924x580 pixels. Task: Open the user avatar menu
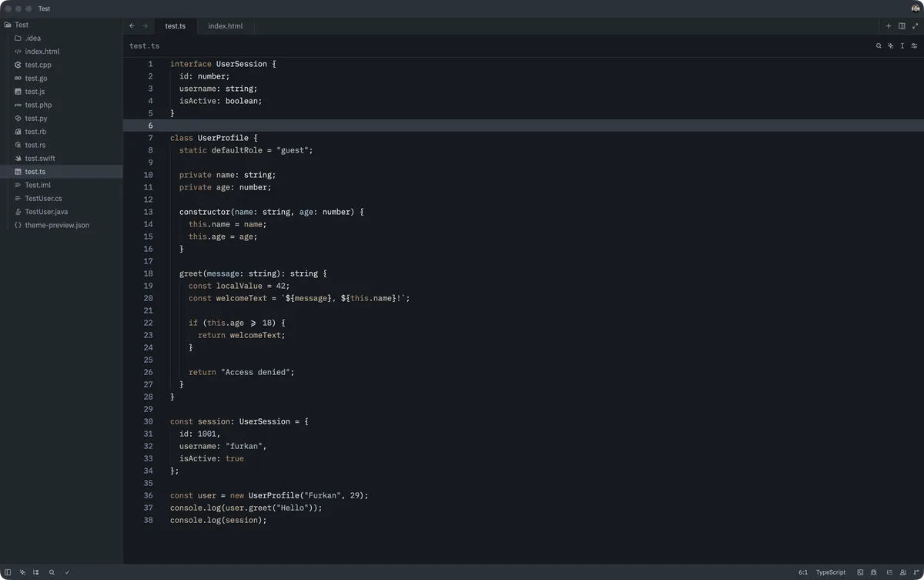click(x=916, y=8)
